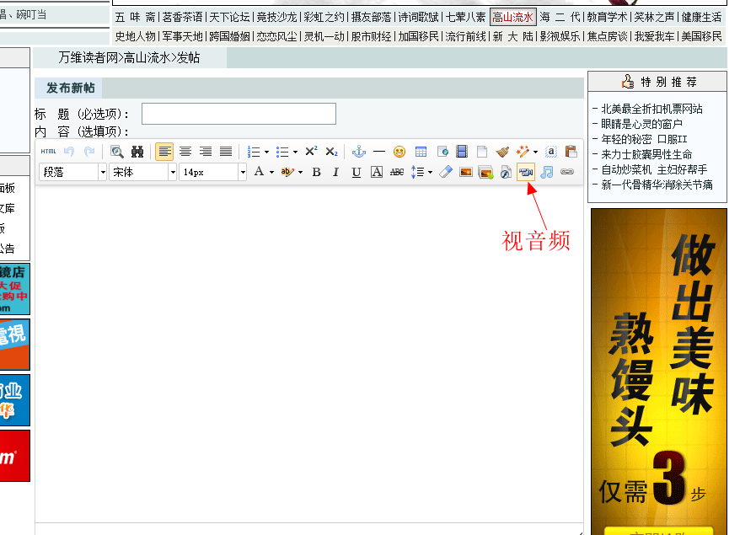Toggle underline formatting

(357, 172)
